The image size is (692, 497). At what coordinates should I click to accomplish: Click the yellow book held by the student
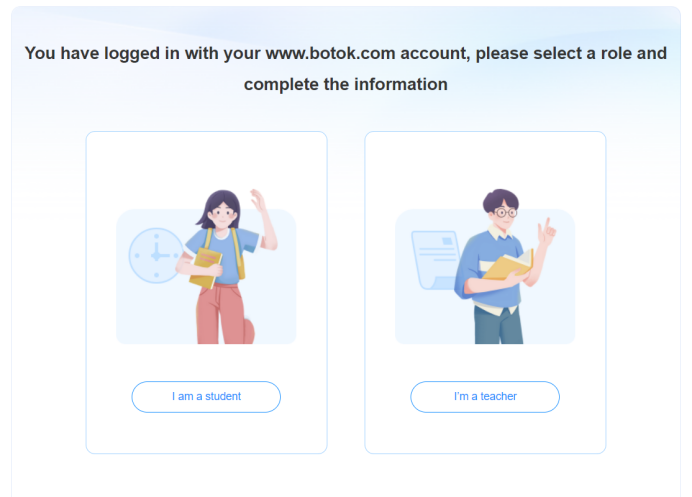click(x=206, y=266)
